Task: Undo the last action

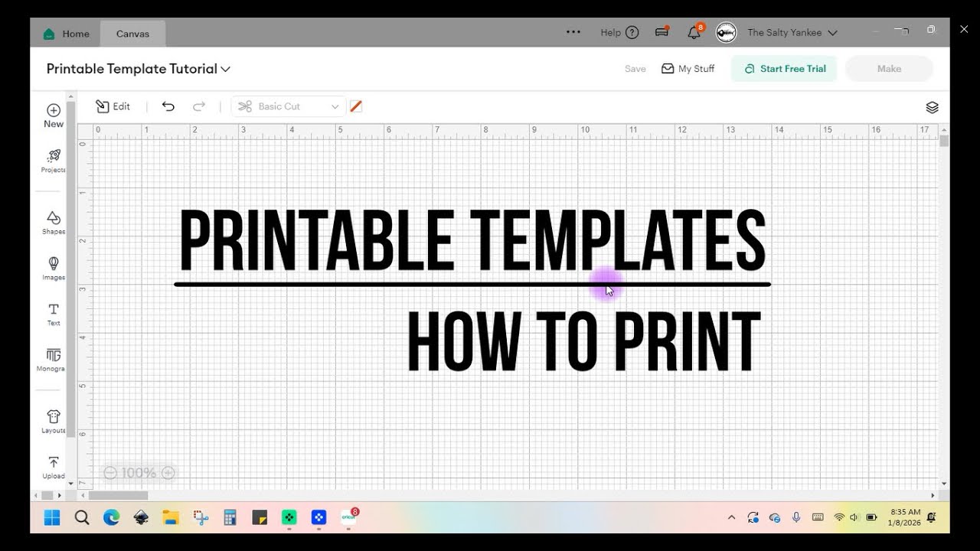Action: pyautogui.click(x=168, y=106)
